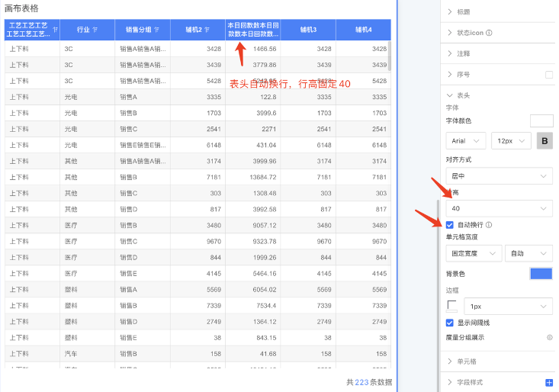The height and width of the screenshot is (392, 559).
Task: Click the 汽车 industry cell
Action: [88, 354]
